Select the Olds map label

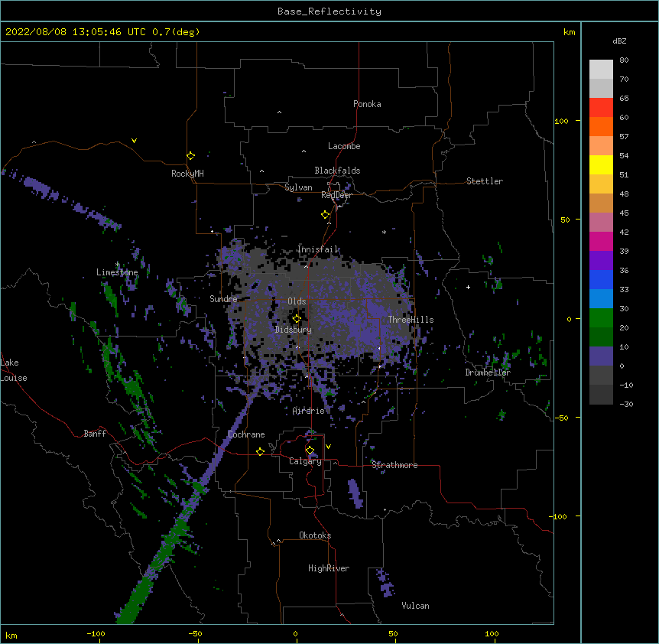[297, 301]
